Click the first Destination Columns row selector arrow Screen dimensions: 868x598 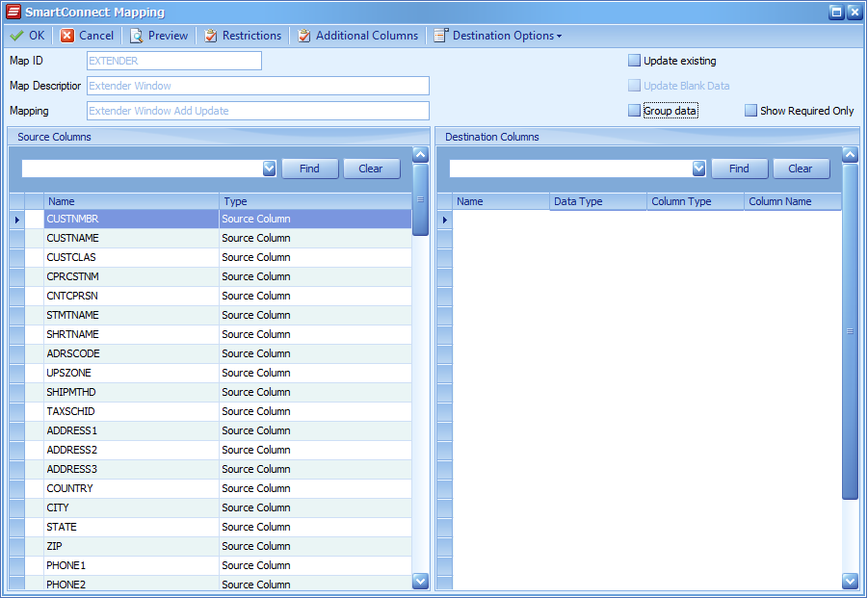point(444,220)
